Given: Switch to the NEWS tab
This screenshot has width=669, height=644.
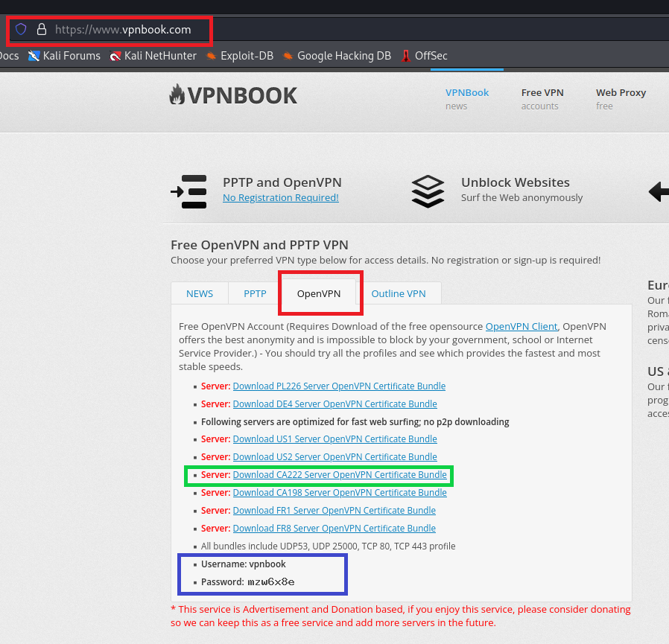Looking at the screenshot, I should pos(200,293).
